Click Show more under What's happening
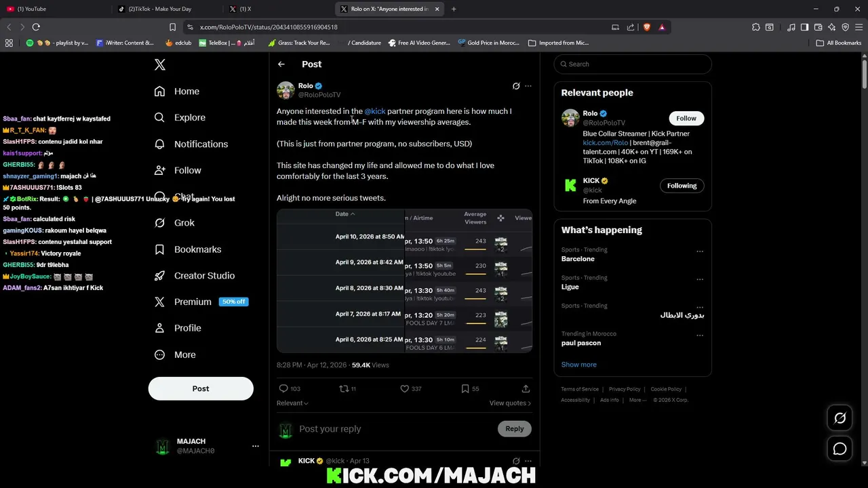Screen dimensions: 868x488 click(x=579, y=365)
